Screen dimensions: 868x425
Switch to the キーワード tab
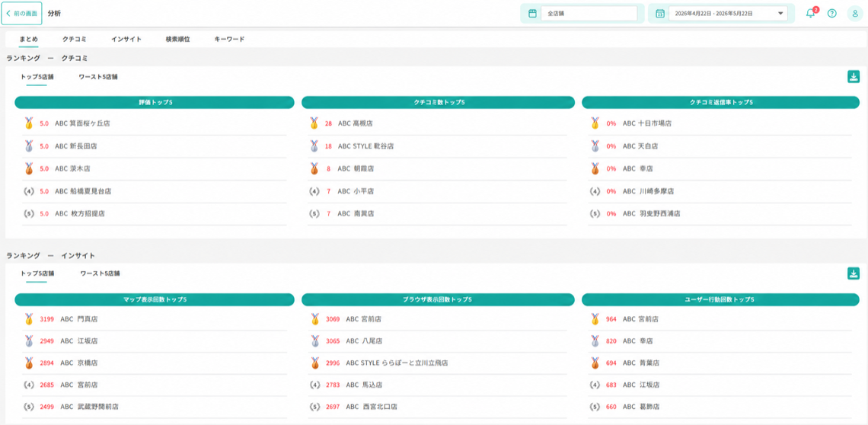pos(229,40)
